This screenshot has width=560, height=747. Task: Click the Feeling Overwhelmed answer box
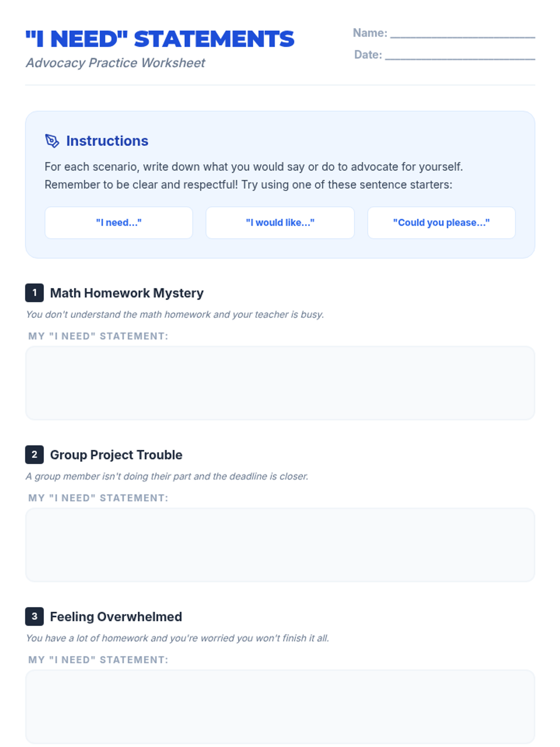[x=280, y=706]
